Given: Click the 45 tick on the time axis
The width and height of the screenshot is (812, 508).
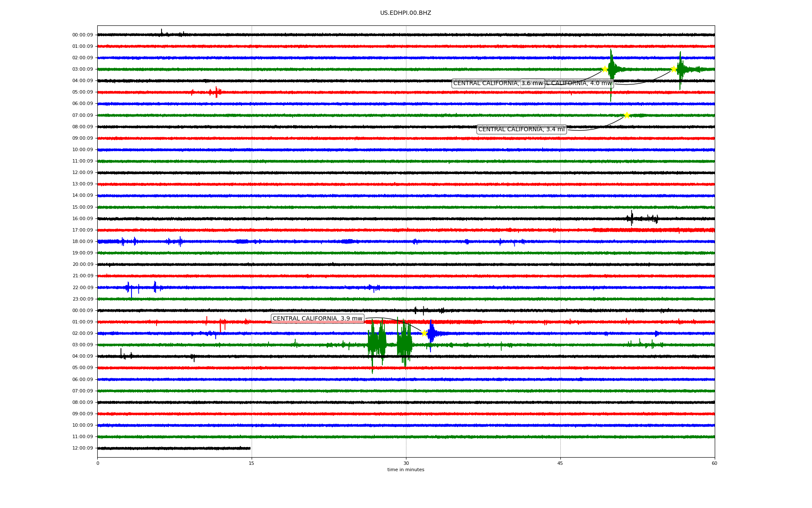Looking at the screenshot, I should pos(560,463).
